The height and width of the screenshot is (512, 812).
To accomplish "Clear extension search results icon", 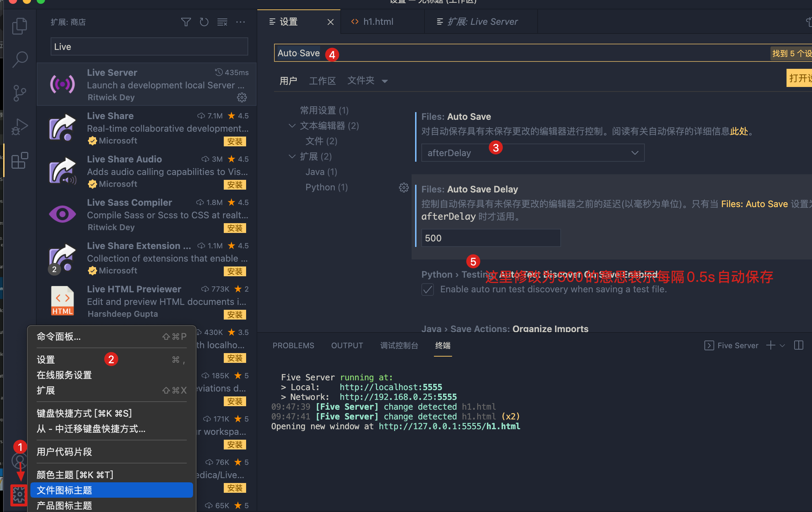I will (x=222, y=22).
